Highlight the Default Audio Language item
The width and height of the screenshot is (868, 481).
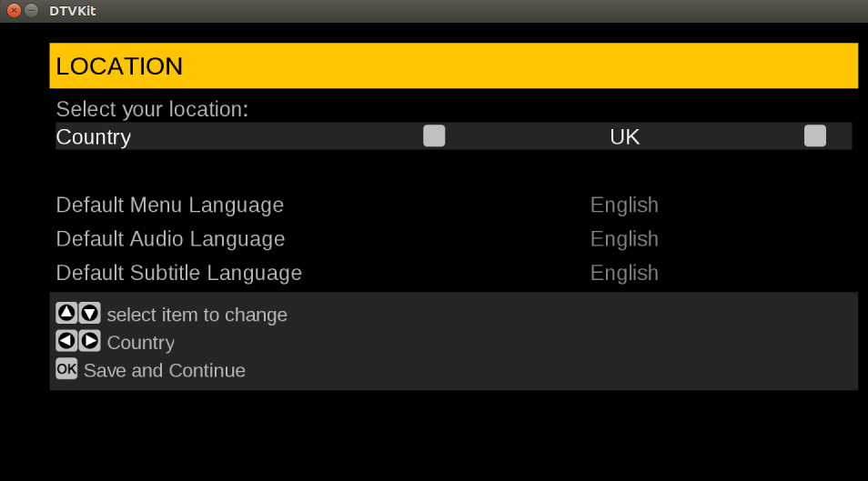170,239
